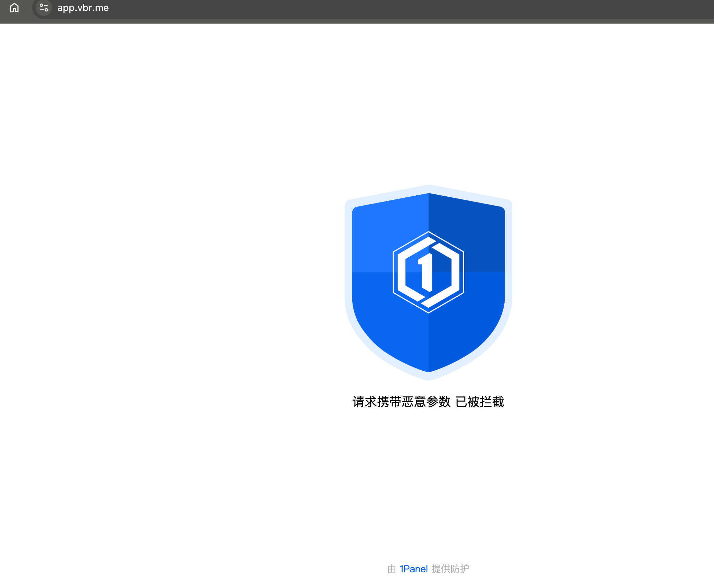Select the footer text "提供防护"
This screenshot has width=714, height=588.
pyautogui.click(x=450, y=569)
